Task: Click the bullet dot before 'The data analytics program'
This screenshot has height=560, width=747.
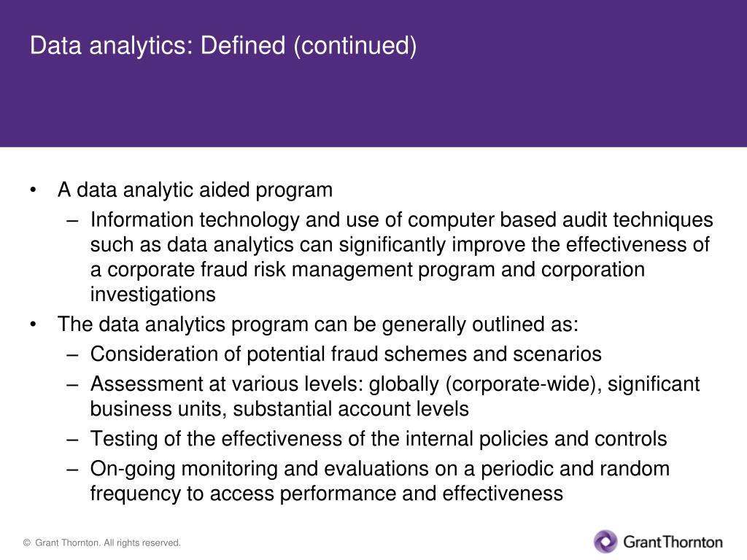Action: (x=33, y=324)
